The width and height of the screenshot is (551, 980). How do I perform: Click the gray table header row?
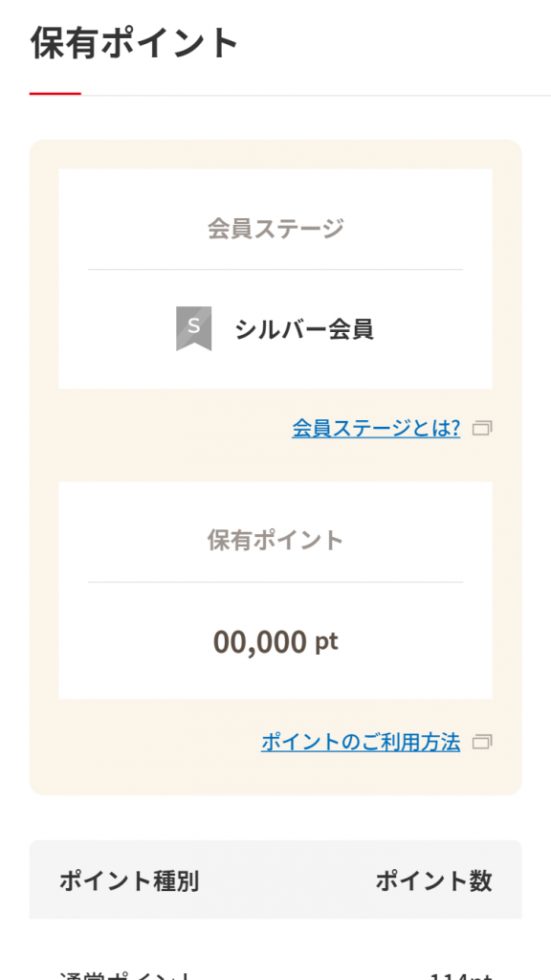(275, 880)
